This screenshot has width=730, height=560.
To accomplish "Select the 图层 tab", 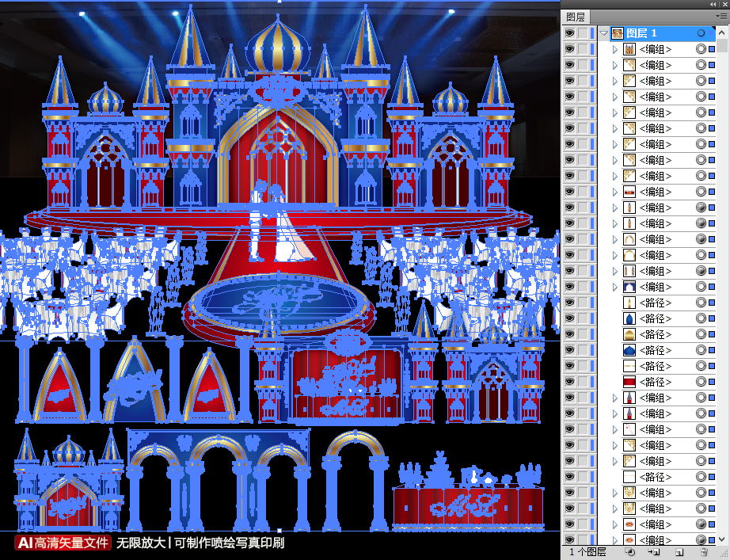I will coord(576,17).
